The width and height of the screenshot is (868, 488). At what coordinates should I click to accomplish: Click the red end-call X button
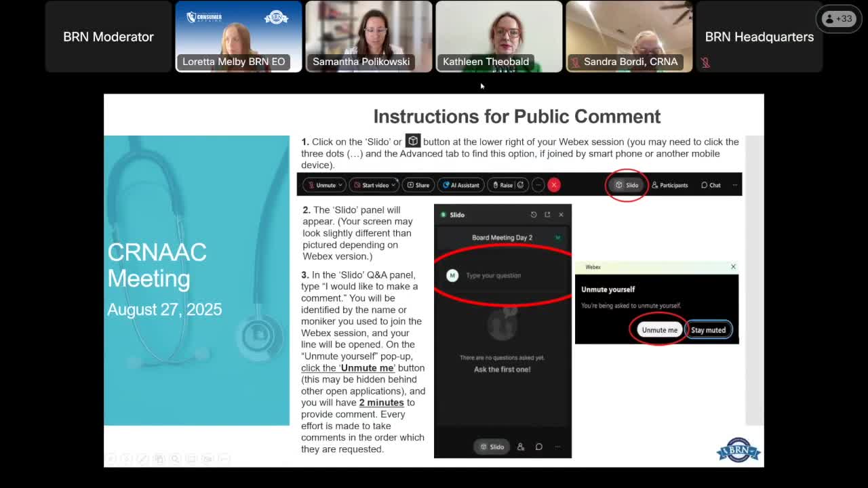point(554,185)
